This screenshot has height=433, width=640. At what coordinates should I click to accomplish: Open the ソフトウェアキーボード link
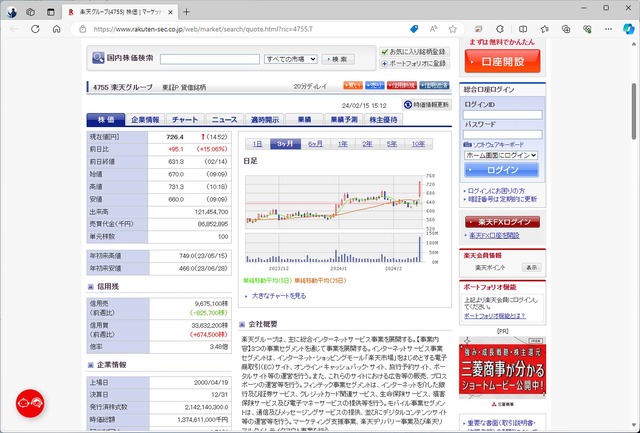click(x=498, y=145)
